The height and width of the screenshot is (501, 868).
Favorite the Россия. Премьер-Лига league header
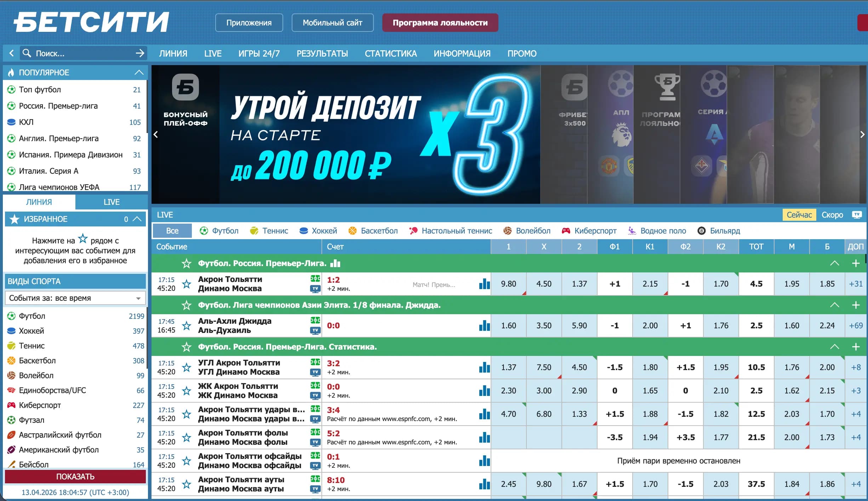[x=187, y=263]
